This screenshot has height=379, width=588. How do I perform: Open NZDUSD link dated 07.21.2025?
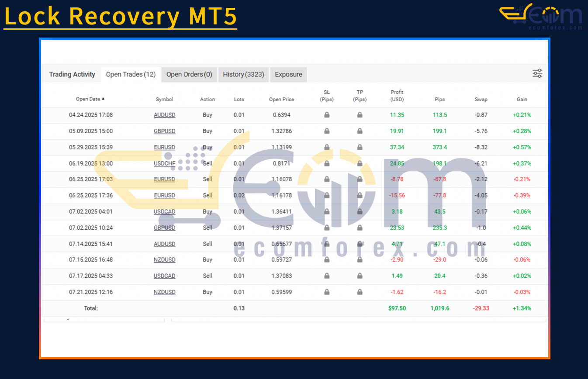[x=164, y=292]
